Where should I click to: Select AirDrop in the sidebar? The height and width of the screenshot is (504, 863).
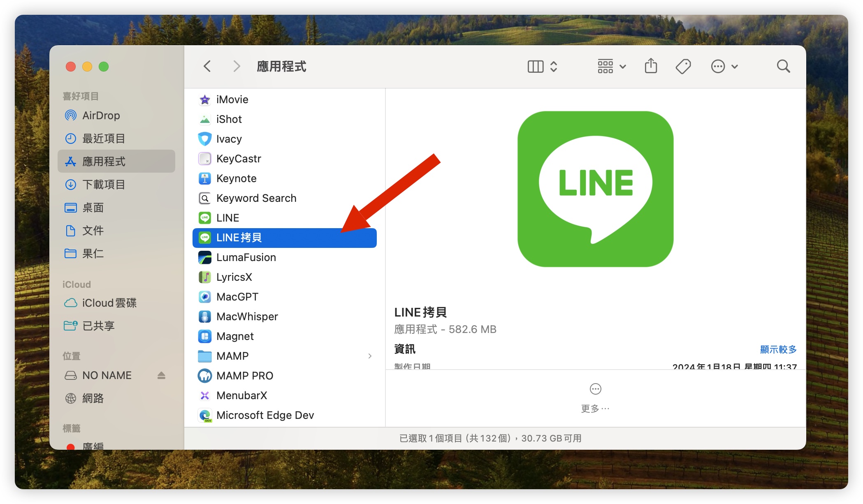[116, 116]
